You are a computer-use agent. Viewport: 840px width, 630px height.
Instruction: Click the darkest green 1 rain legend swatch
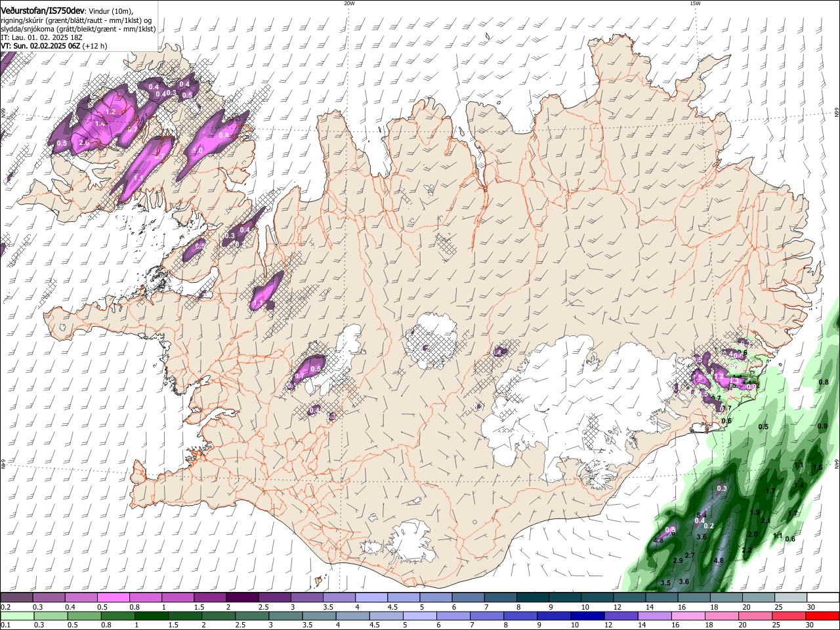(151, 616)
